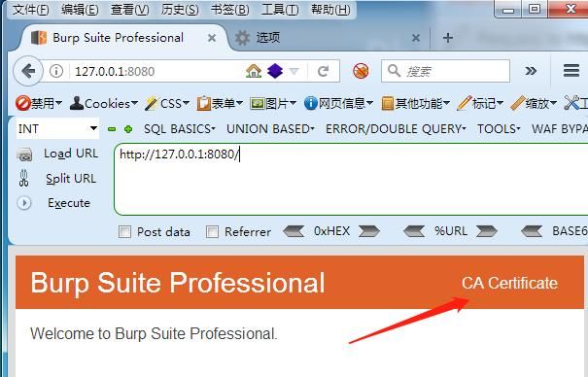Open the 网页信息 dropdown
Image resolution: width=588 pixels, height=377 pixels.
[338, 103]
